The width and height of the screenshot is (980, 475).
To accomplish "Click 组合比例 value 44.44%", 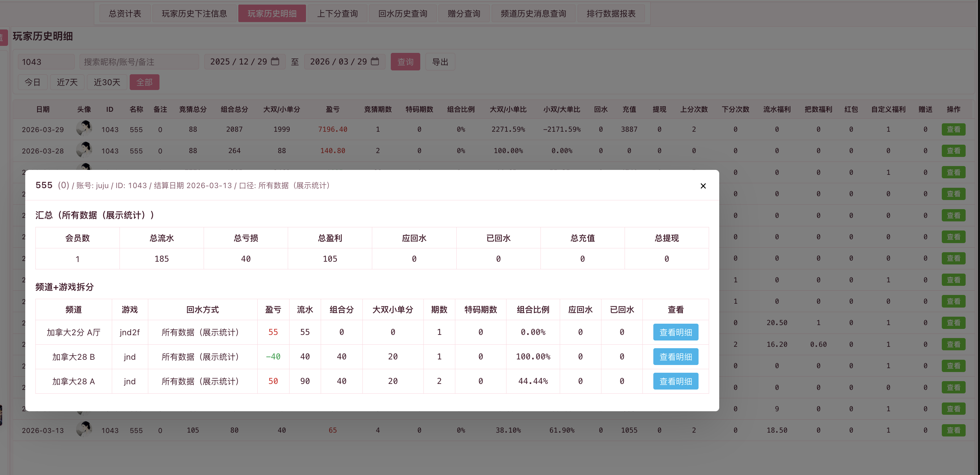I will tap(533, 381).
